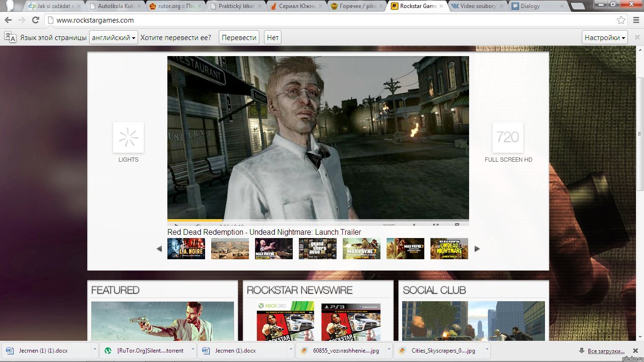The width and height of the screenshot is (644, 362).
Task: Open downloaded Cities_Skyscrapers jpg file
Action: pos(438,350)
